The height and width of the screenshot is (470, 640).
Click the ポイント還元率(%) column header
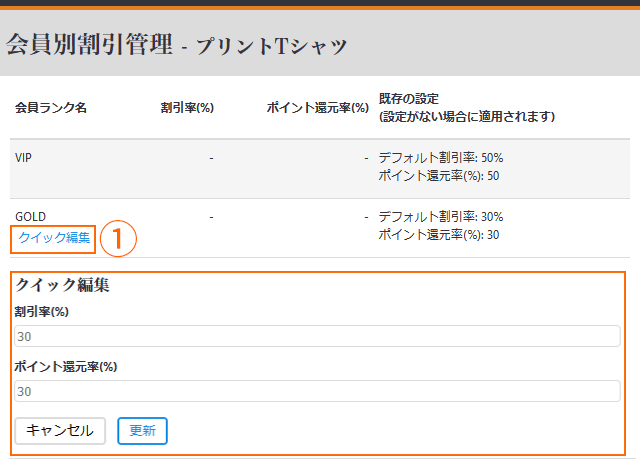[x=318, y=107]
